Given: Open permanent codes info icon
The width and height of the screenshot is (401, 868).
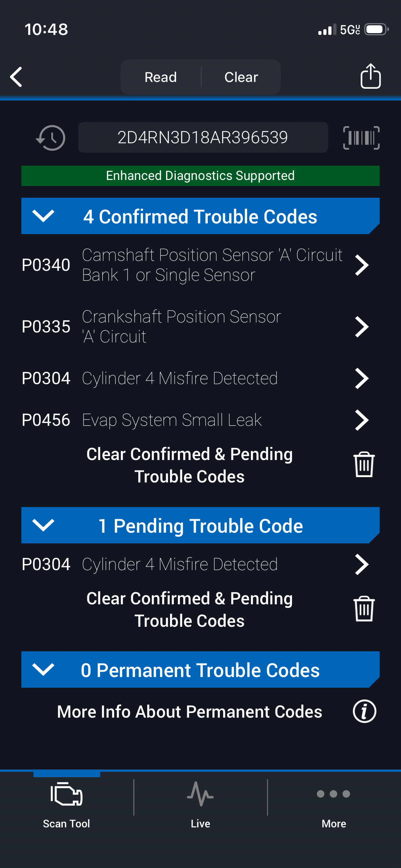Looking at the screenshot, I should (x=364, y=712).
